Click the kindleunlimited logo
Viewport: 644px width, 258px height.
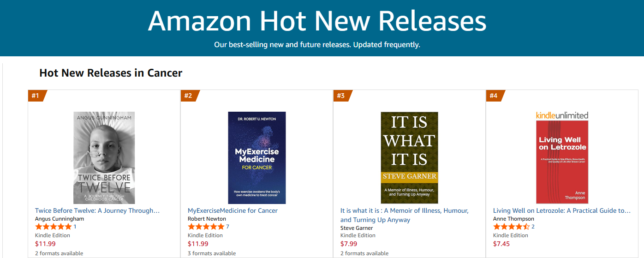(x=562, y=115)
